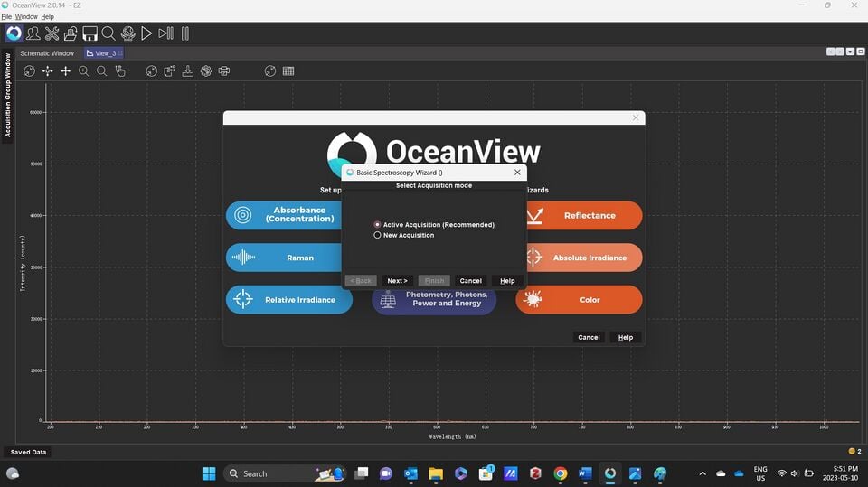The width and height of the screenshot is (868, 487).
Task: Click the atom-like overlay icon in graph toolbar
Action: pos(206,70)
